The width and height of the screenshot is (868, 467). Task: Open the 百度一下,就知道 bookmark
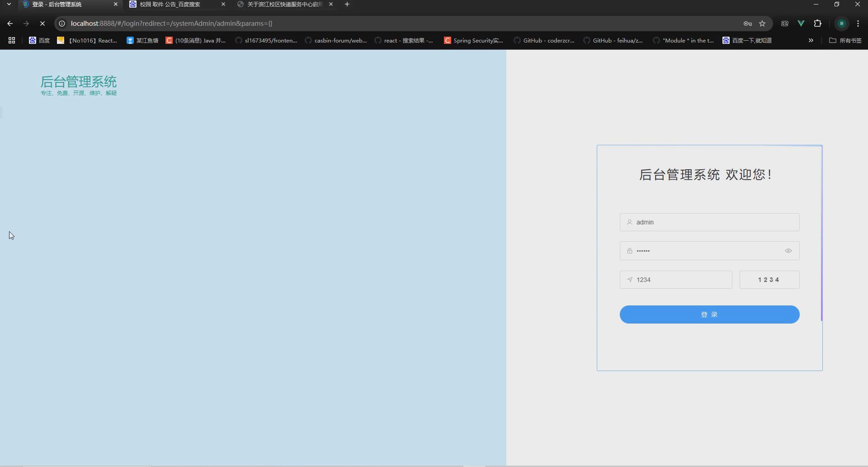(x=748, y=40)
